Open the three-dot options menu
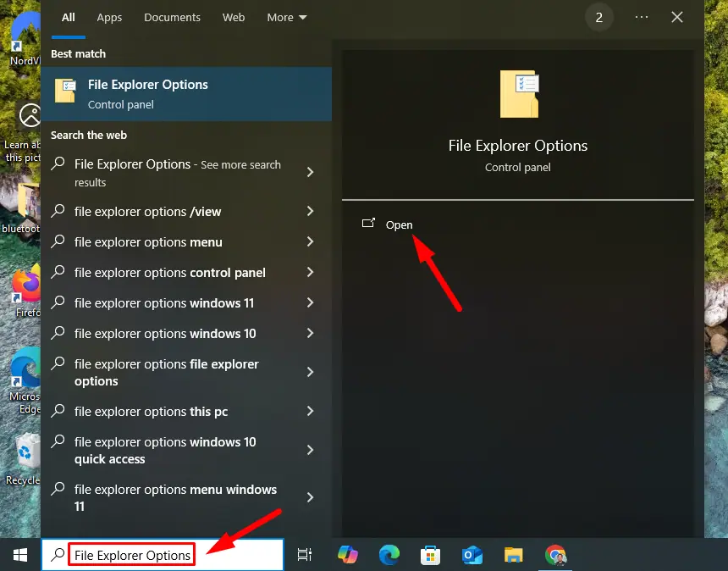The width and height of the screenshot is (728, 571). 641,17
